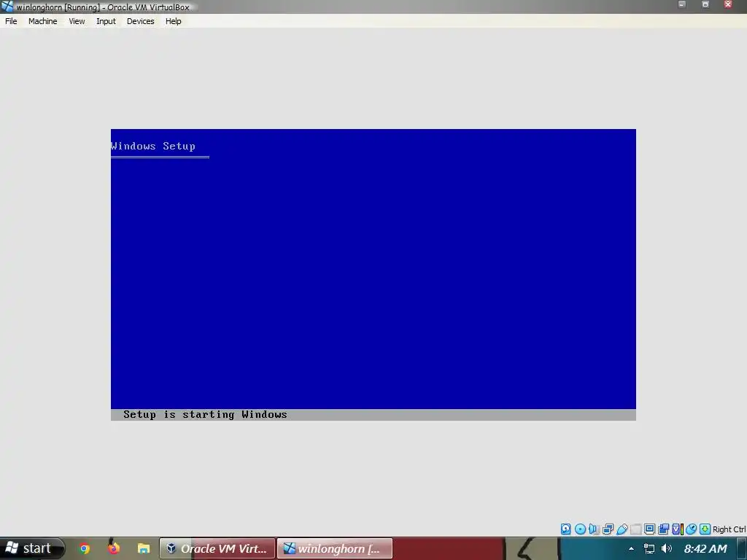Click the Right Ctrl host key label
The height and width of the screenshot is (560, 747).
tap(729, 529)
